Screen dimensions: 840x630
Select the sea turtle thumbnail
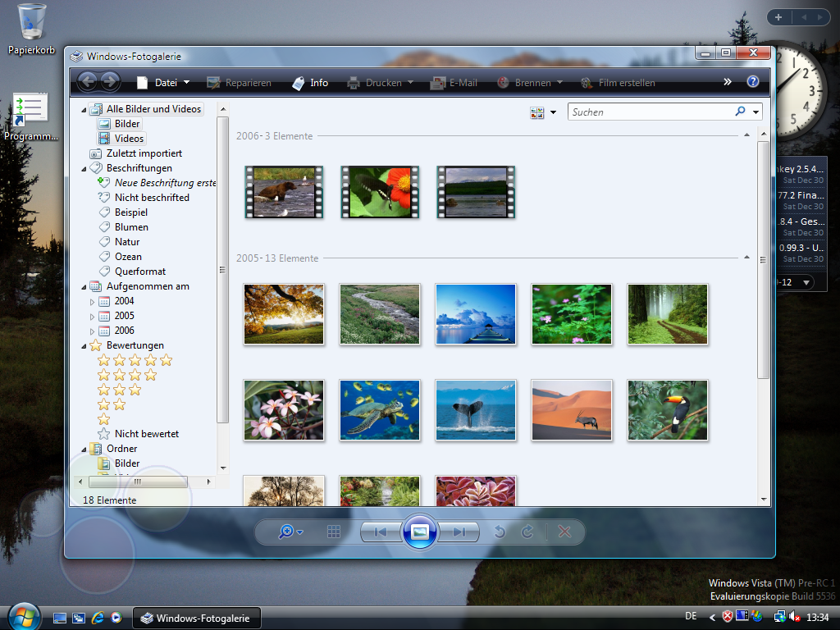(x=380, y=409)
